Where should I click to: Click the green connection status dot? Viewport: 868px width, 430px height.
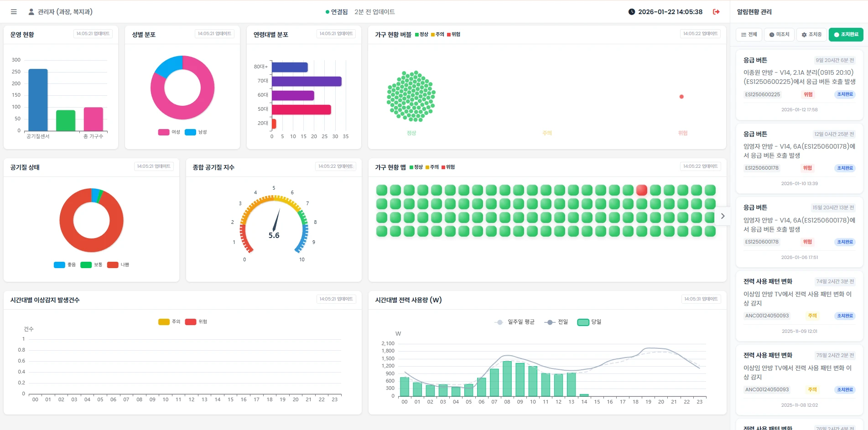click(327, 12)
